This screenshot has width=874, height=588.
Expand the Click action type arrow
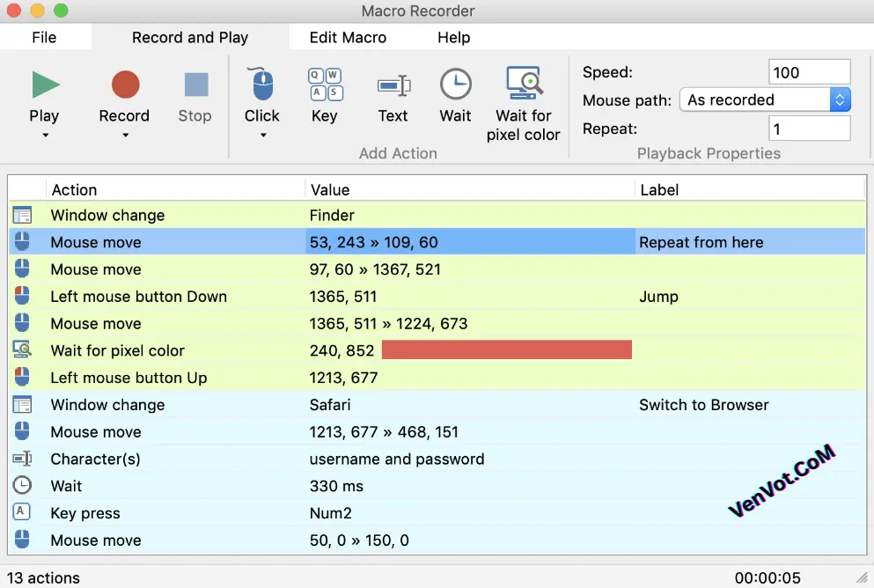click(x=263, y=135)
